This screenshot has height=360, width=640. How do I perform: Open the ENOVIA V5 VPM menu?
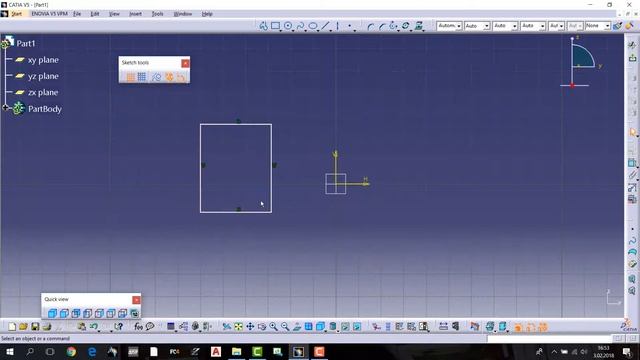[49, 14]
